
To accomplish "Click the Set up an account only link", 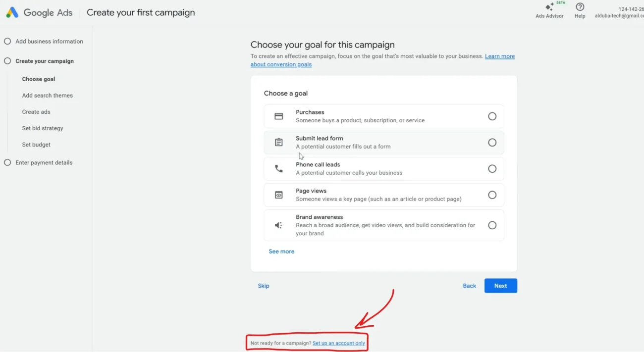I will click(x=338, y=343).
